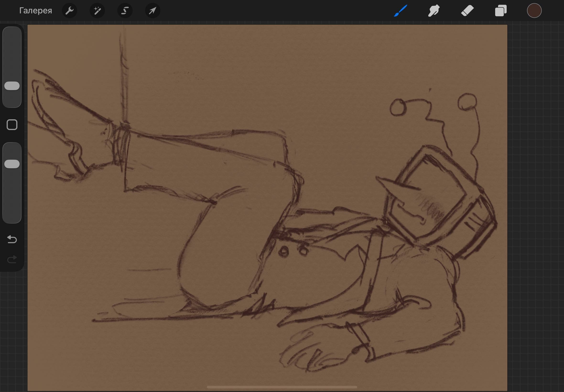Viewport: 564px width, 392px height.
Task: Redo the undone stroke
Action: (x=12, y=259)
